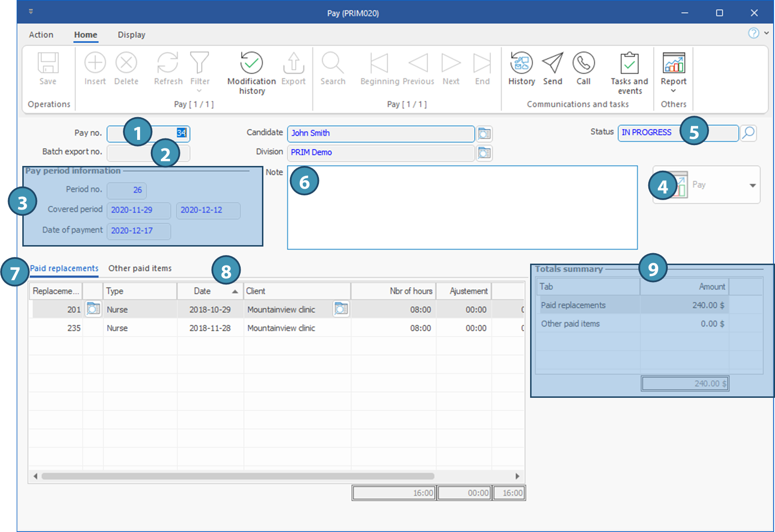Open Tasks and events clipboard icon
775x532 pixels.
(x=629, y=64)
